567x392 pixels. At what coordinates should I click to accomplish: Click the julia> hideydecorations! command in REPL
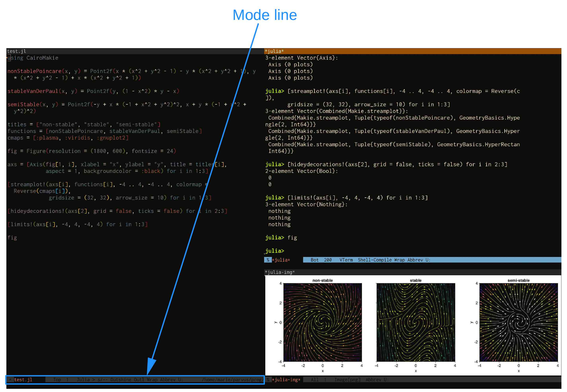[x=386, y=164]
